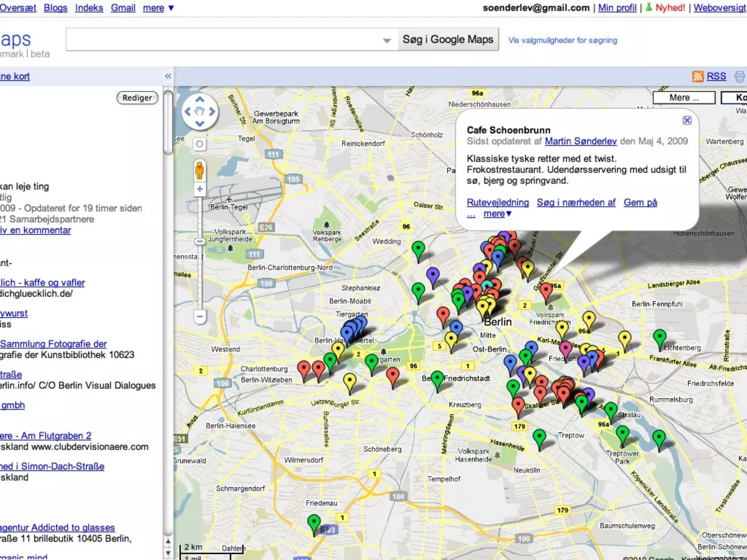Click the Rutevejledning link
Image resolution: width=747 pixels, height=560 pixels.
coord(498,202)
